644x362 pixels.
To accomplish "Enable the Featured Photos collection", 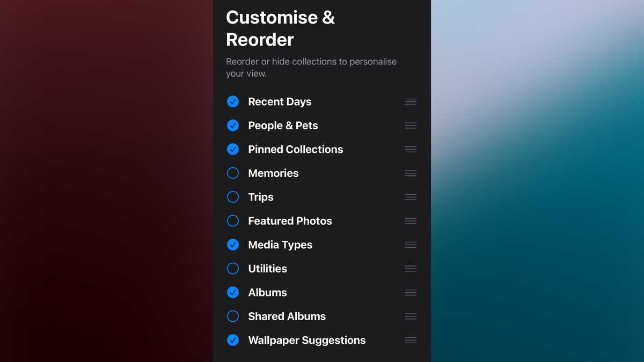I will tap(233, 220).
